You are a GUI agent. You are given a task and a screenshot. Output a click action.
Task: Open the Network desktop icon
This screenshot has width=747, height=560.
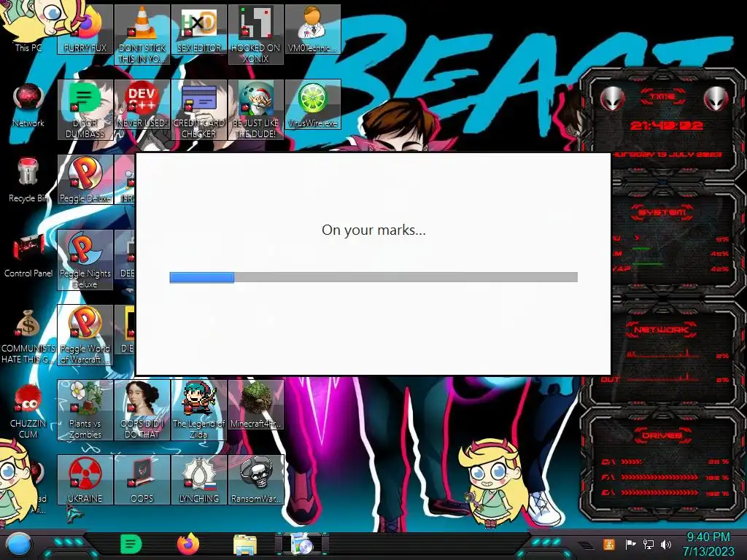click(28, 105)
